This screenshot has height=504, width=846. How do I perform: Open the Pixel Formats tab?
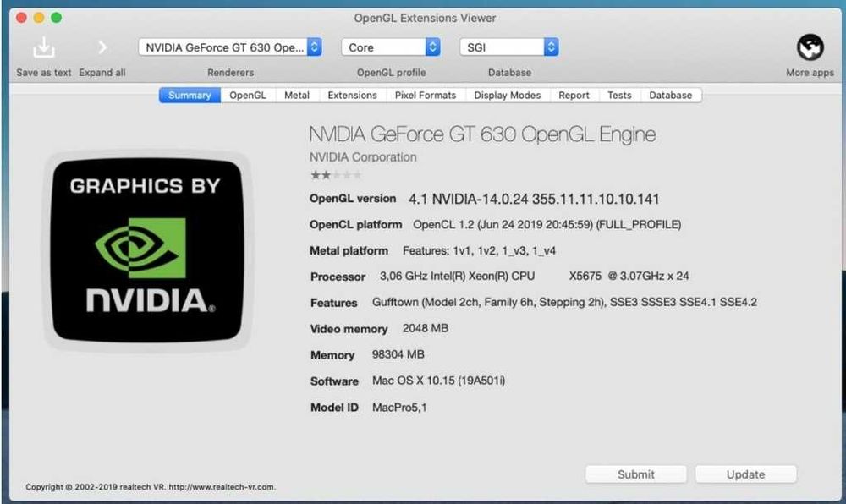coord(426,96)
